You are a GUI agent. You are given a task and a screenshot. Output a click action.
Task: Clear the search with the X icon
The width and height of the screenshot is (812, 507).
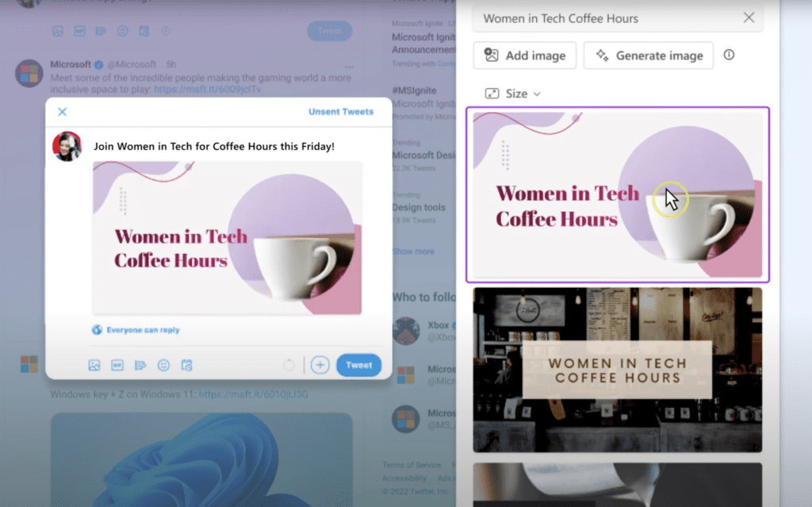(749, 17)
